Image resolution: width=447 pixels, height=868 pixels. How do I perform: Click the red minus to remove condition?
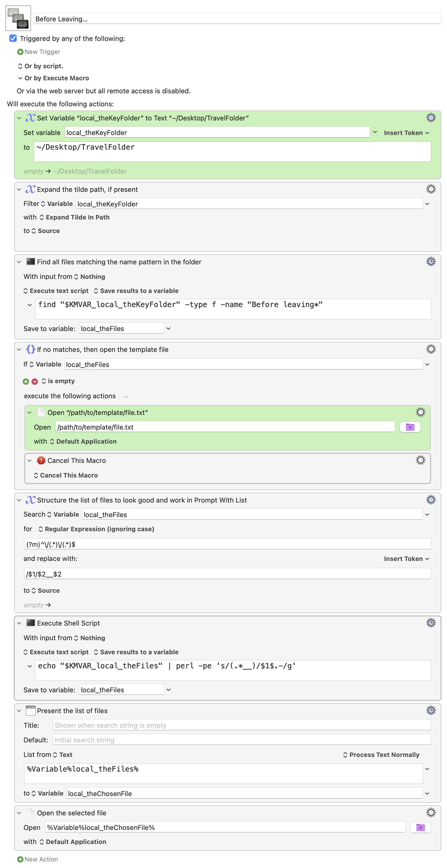coord(34,381)
